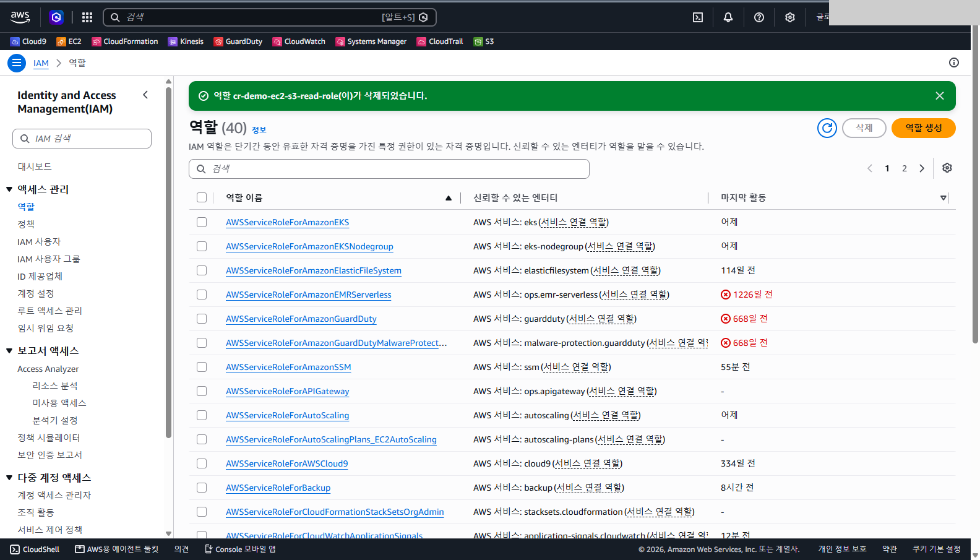
Task: Collapse the IAM side navigation panel
Action: tap(145, 95)
